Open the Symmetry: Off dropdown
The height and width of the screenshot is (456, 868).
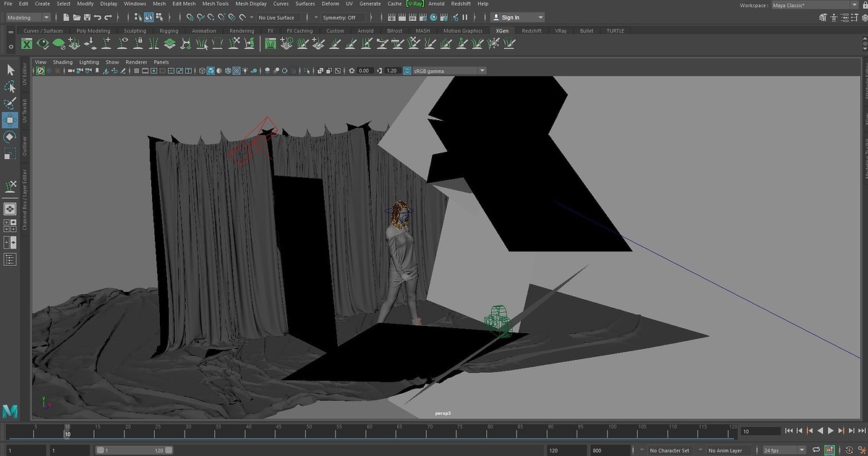(341, 17)
